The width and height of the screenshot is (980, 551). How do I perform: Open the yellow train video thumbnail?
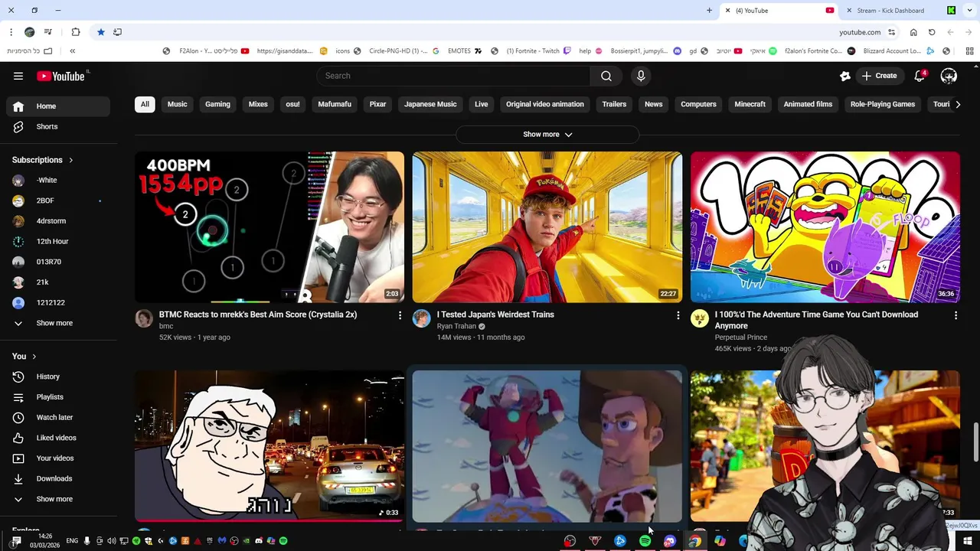547,227
